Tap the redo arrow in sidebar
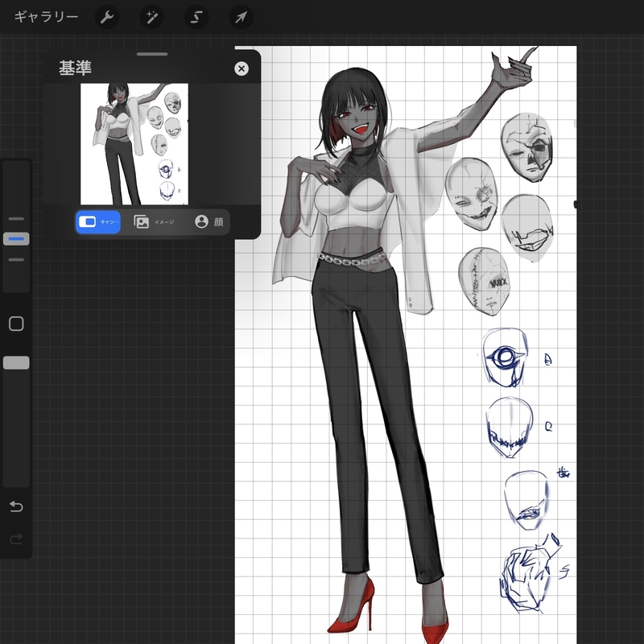 pyautogui.click(x=16, y=539)
